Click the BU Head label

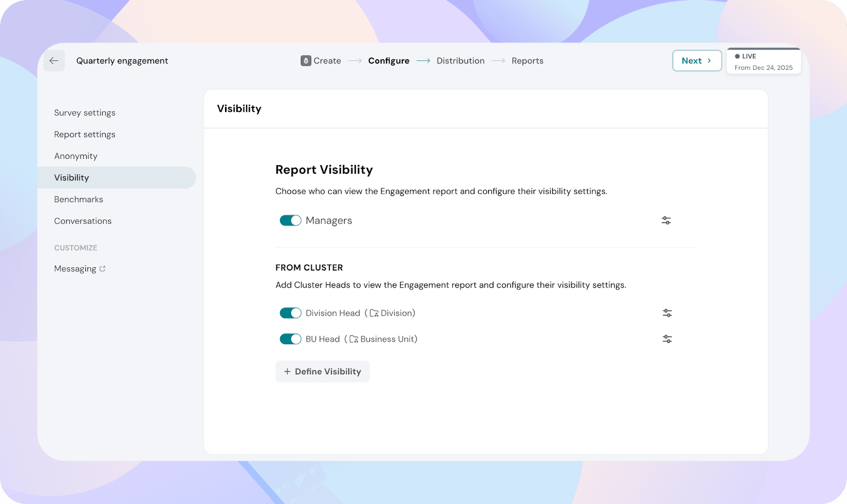click(322, 339)
